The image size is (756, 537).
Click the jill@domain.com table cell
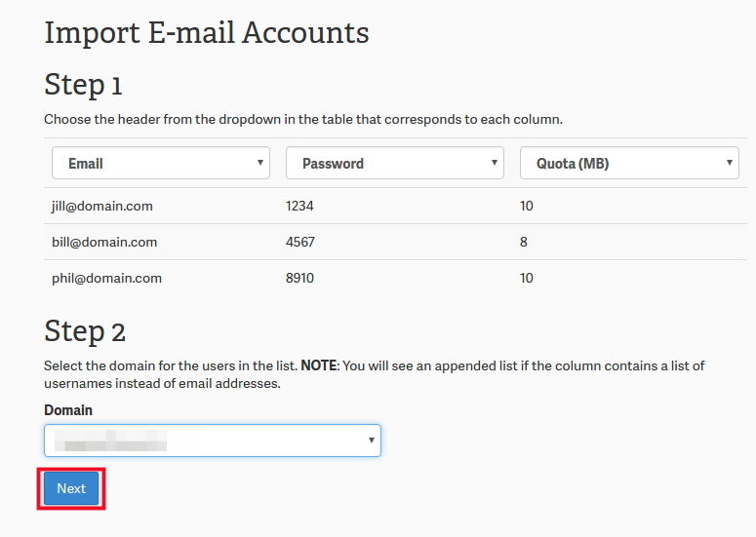coord(102,207)
